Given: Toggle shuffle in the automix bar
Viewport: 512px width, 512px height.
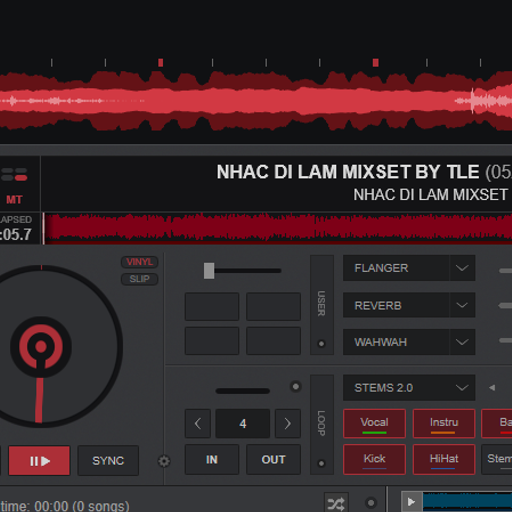Looking at the screenshot, I should 336,503.
